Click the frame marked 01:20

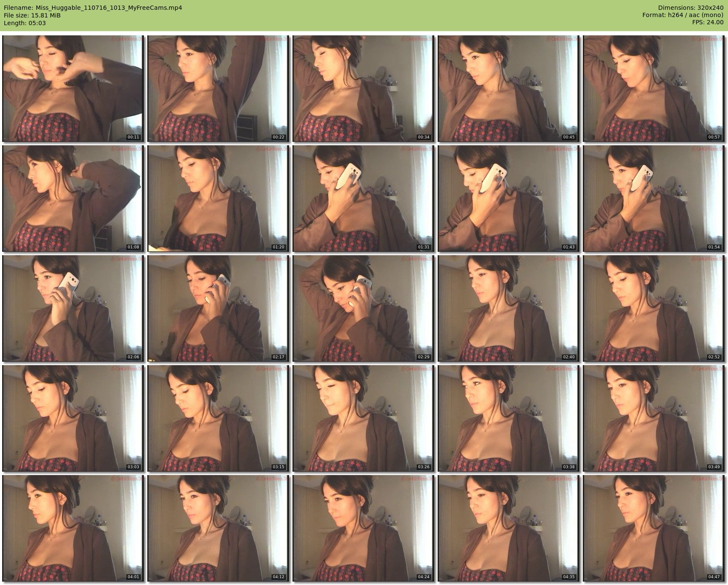coord(218,199)
